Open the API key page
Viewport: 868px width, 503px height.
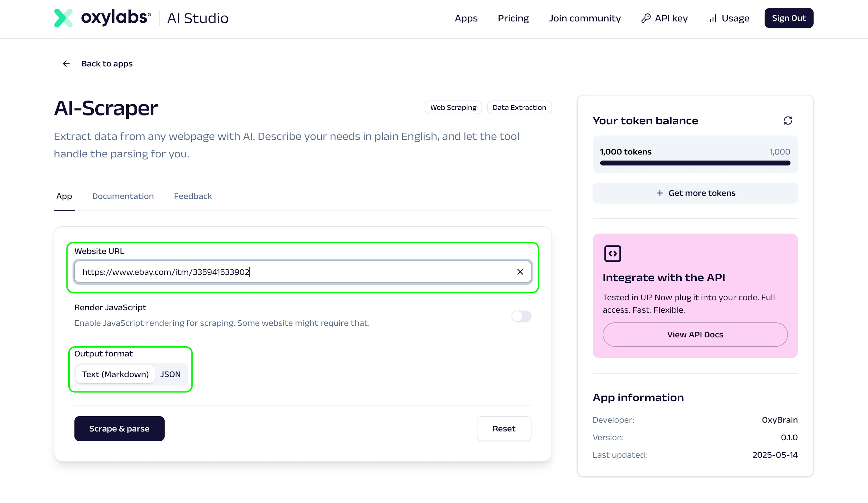coord(664,18)
